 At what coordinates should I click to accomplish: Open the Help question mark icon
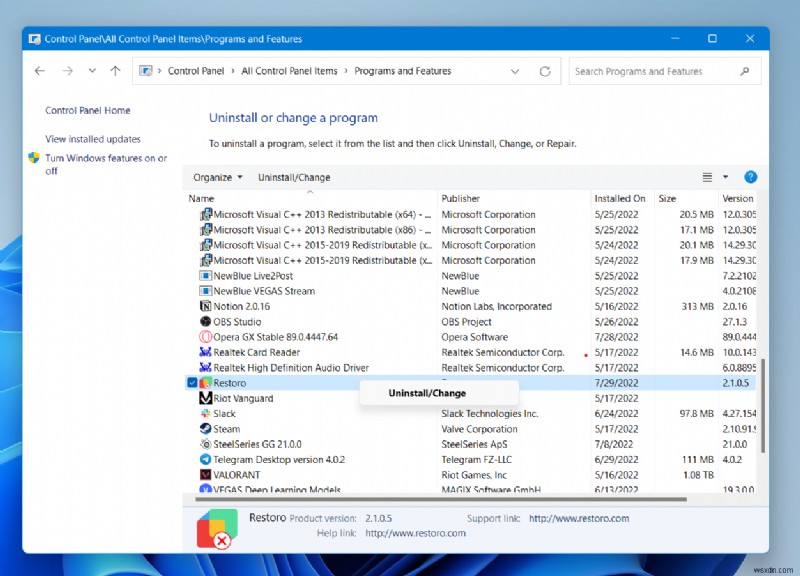(750, 177)
